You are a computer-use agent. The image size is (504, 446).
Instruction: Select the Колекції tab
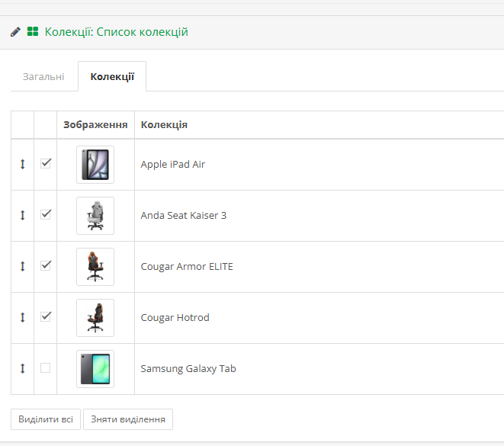tap(112, 76)
